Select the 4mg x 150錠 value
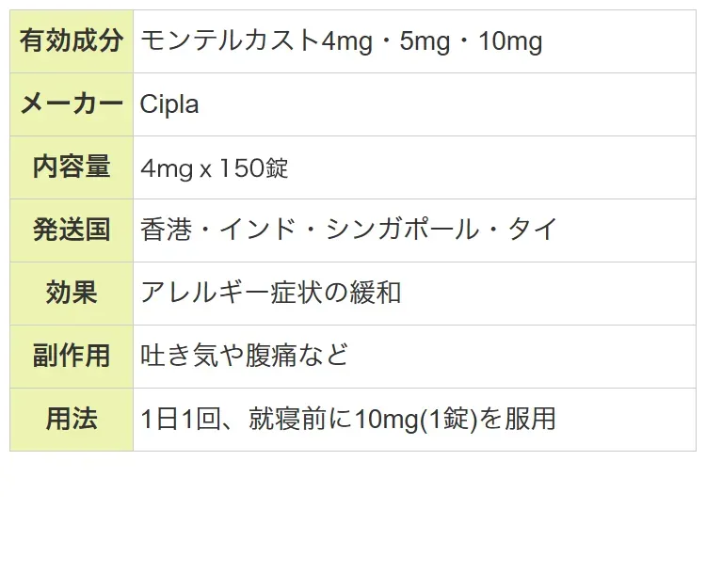The height and width of the screenshot is (588, 706). [215, 167]
